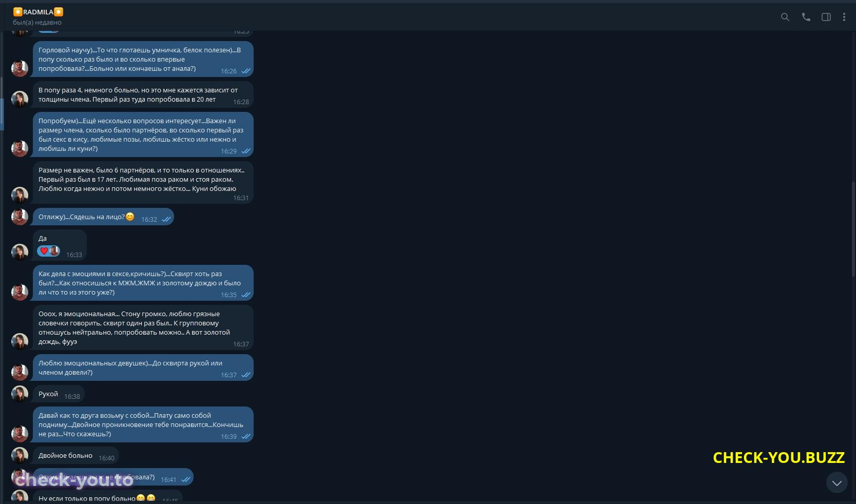Open search in this chat
This screenshot has width=856, height=504.
pos(785,17)
